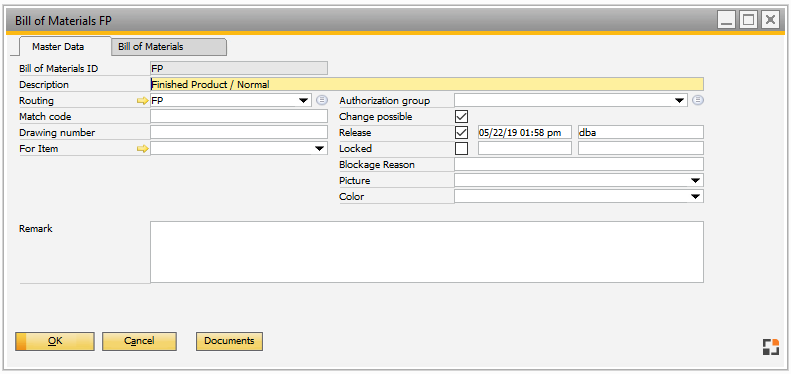Open the round list icon beside Authorization group

(698, 100)
